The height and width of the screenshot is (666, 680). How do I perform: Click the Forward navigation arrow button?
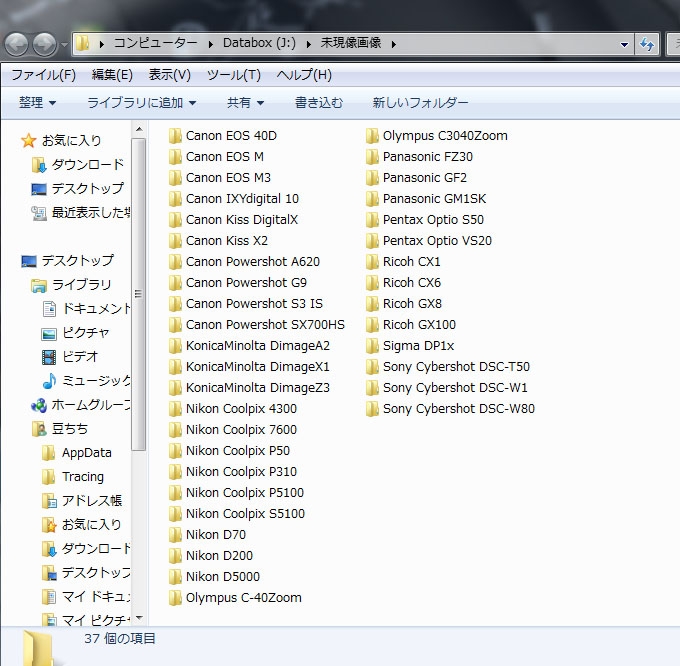pos(45,44)
